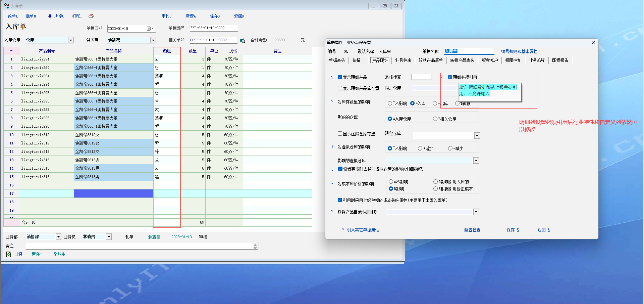This screenshot has height=304, width=644.
Task: Click the 单据名称 input field
Action: point(469,51)
